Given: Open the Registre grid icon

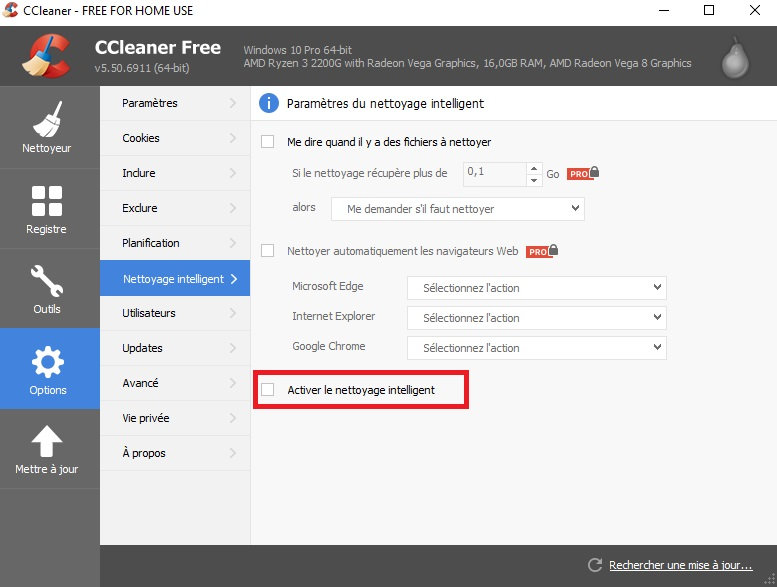Looking at the screenshot, I should pyautogui.click(x=48, y=201).
